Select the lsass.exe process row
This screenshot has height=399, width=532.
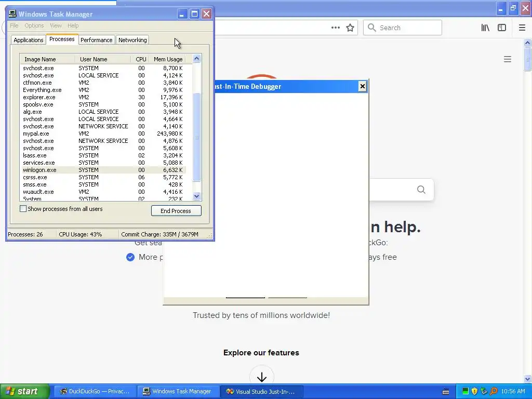(103, 155)
